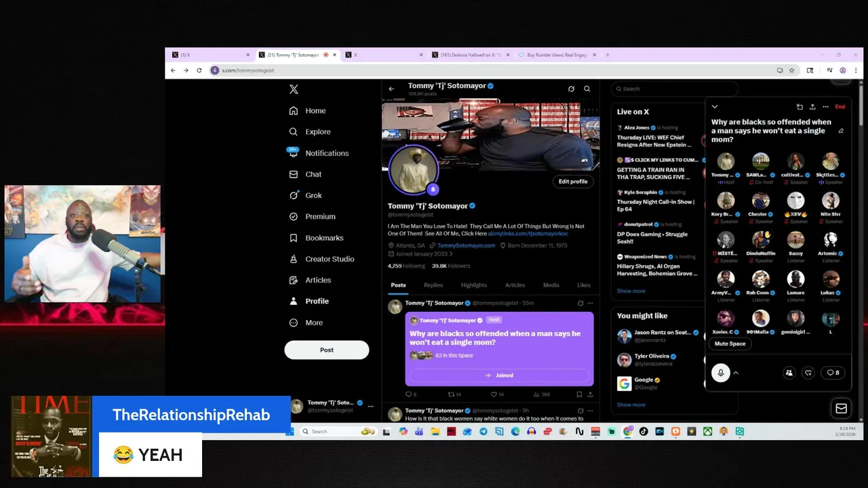
Task: Reload page with browser refresh icon
Action: click(199, 70)
